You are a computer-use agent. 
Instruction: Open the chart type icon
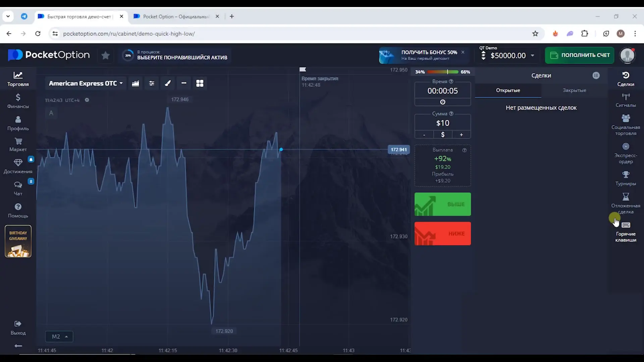(135, 83)
